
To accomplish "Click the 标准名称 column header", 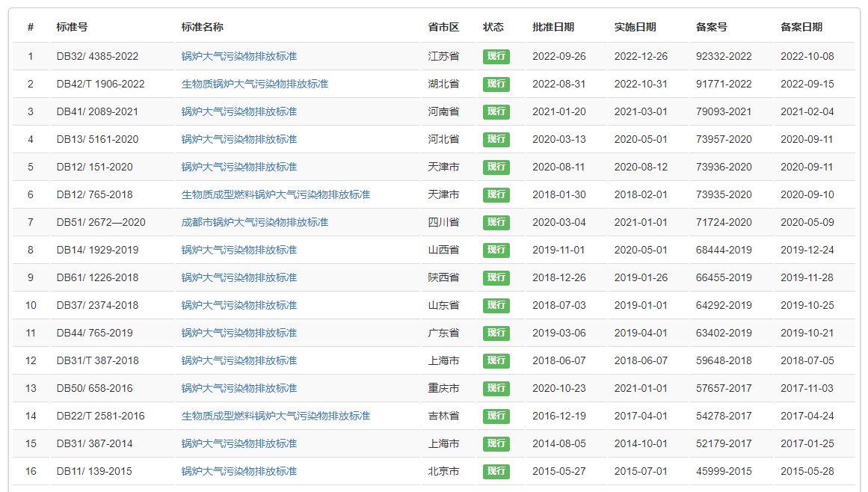I will pyautogui.click(x=202, y=27).
